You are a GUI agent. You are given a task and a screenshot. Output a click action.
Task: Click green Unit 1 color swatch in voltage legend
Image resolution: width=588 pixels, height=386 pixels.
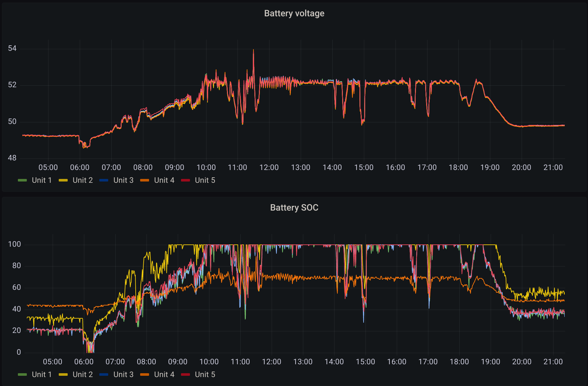pos(22,181)
